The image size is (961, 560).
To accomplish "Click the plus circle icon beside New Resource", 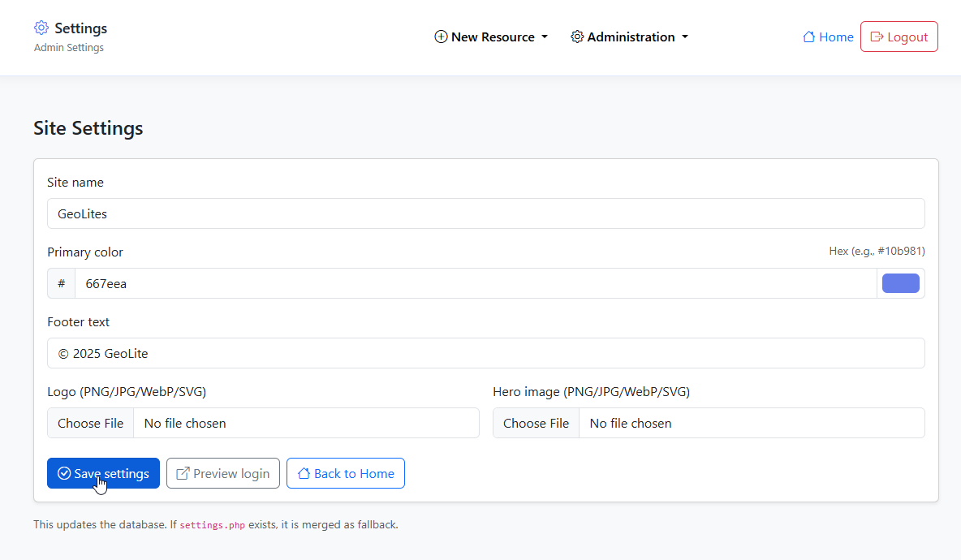I will pyautogui.click(x=441, y=37).
